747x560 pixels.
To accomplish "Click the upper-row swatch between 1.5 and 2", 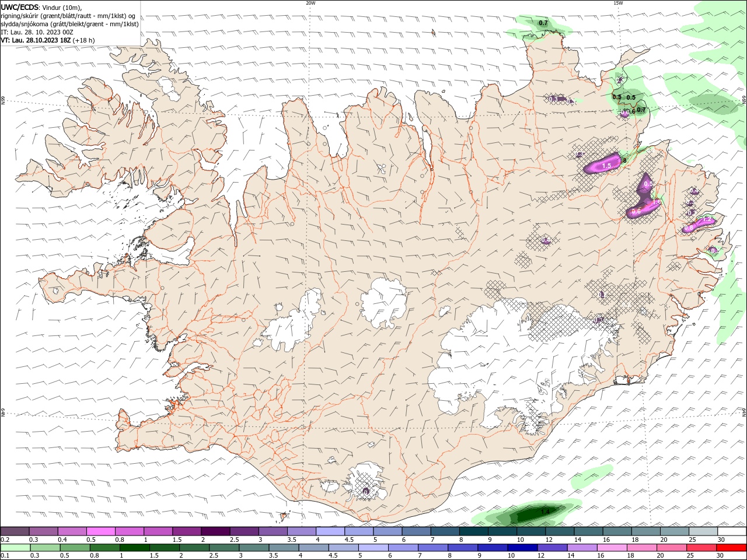I will point(187,531).
